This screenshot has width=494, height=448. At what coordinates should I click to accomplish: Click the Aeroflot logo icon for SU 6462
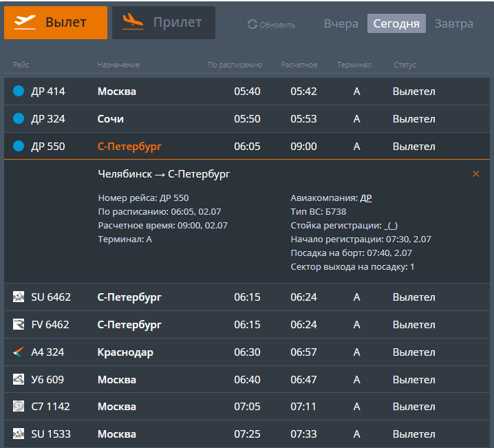point(19,297)
